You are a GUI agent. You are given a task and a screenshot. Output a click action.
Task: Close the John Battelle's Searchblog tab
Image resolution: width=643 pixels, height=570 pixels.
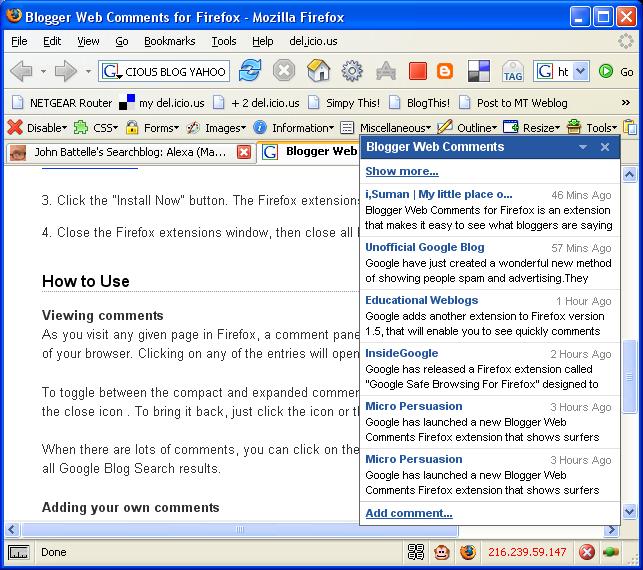coord(244,152)
